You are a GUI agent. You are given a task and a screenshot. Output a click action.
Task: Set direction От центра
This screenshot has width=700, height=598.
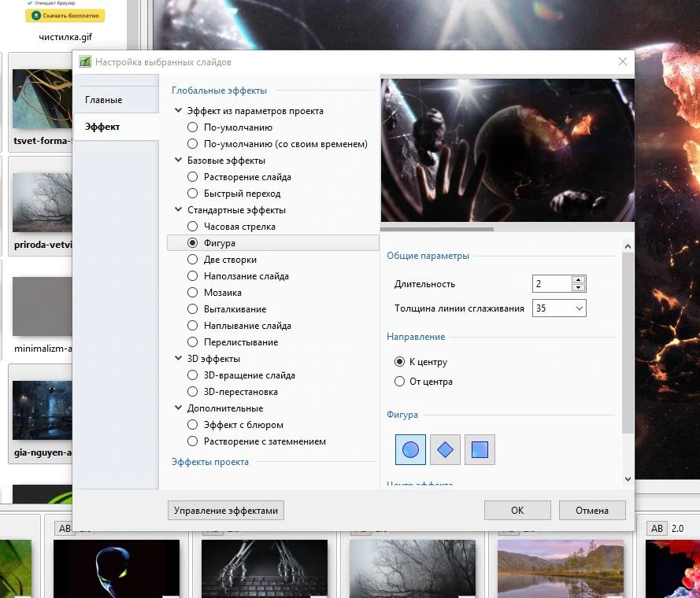399,381
